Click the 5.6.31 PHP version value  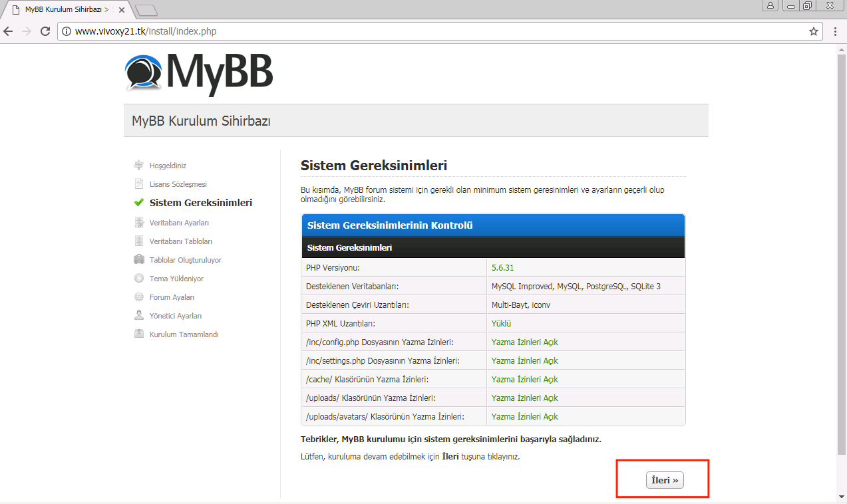[x=502, y=268]
